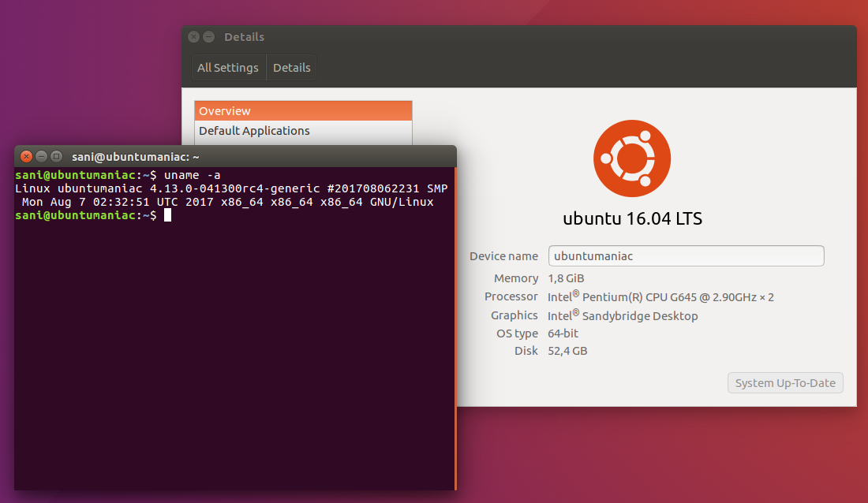Click the 'OS type' label

pyautogui.click(x=517, y=333)
